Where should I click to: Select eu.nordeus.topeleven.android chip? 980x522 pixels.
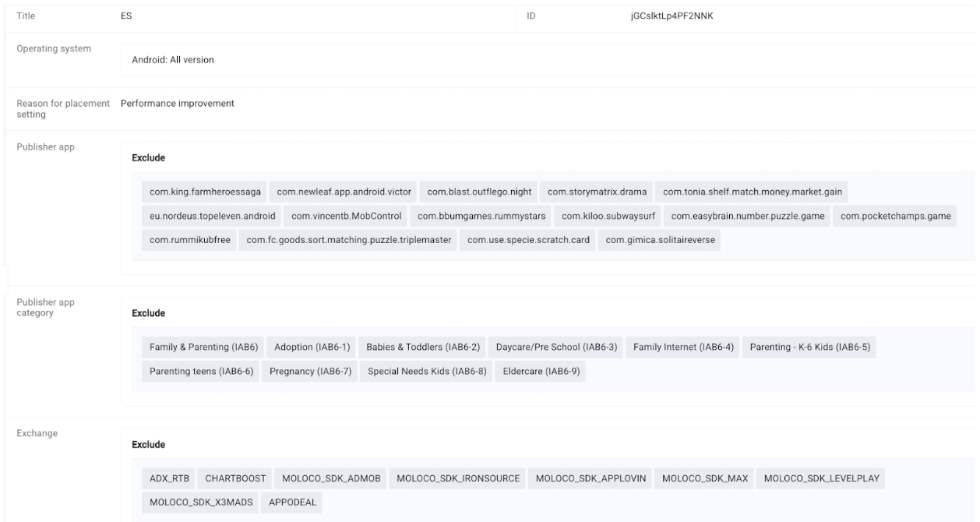(x=213, y=216)
